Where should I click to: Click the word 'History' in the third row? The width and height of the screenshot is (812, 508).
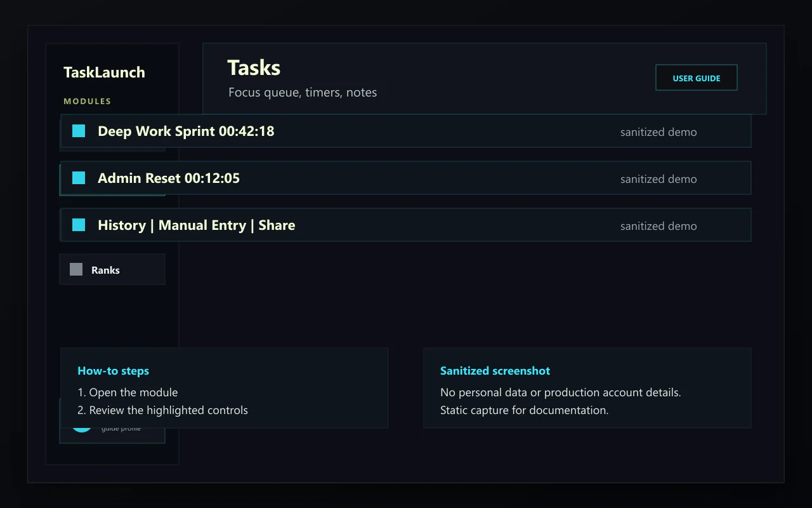(122, 225)
